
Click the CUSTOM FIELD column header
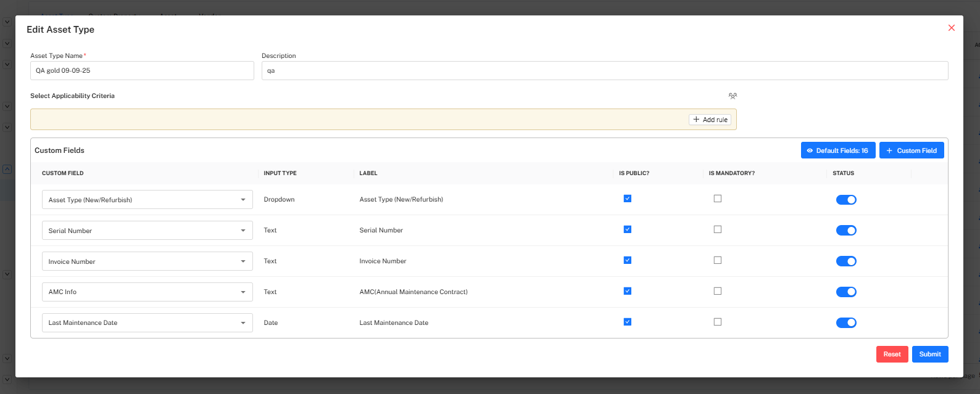pyautogui.click(x=63, y=173)
